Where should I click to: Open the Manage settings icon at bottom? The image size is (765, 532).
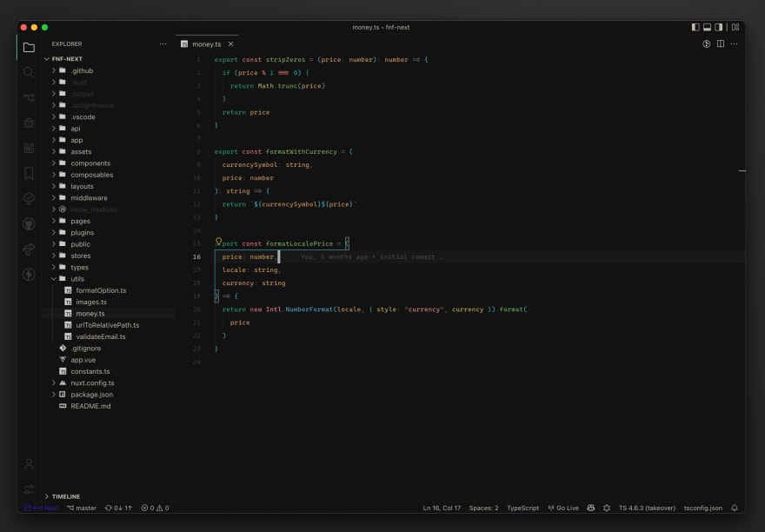click(x=29, y=489)
